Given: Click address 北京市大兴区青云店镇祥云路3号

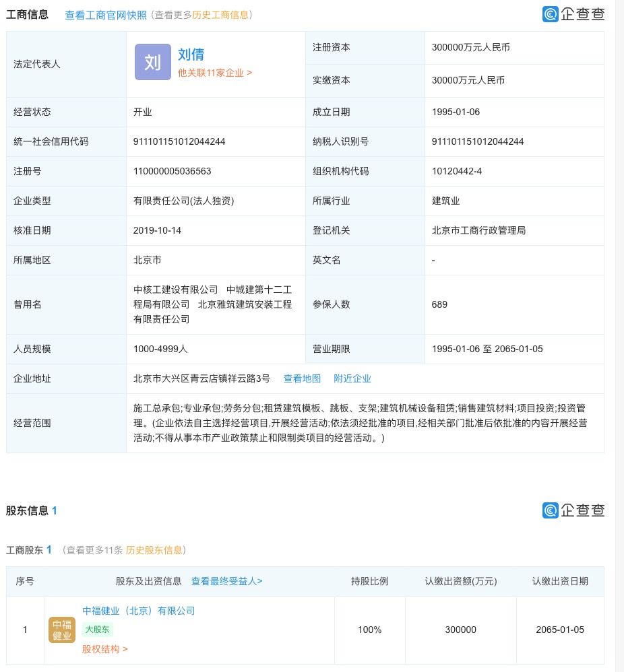Looking at the screenshot, I should pos(202,378).
